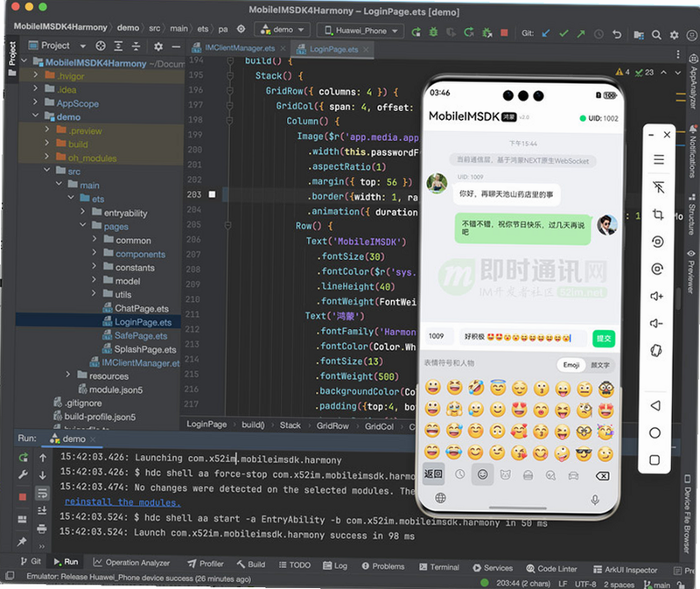
Task: Expand the AppScope folder
Action: click(x=36, y=102)
